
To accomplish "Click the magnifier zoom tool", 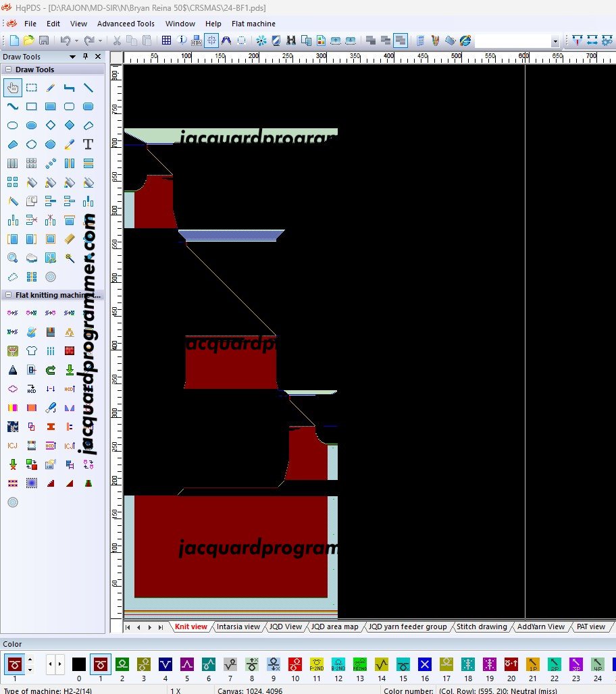I will click(12, 257).
